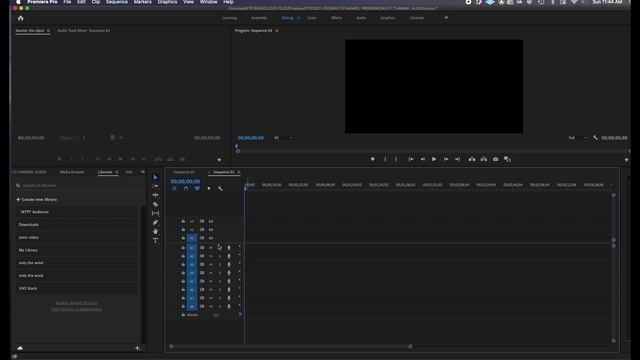Mark In point in Program monitor
Image resolution: width=640 pixels, height=360 pixels.
click(385, 159)
